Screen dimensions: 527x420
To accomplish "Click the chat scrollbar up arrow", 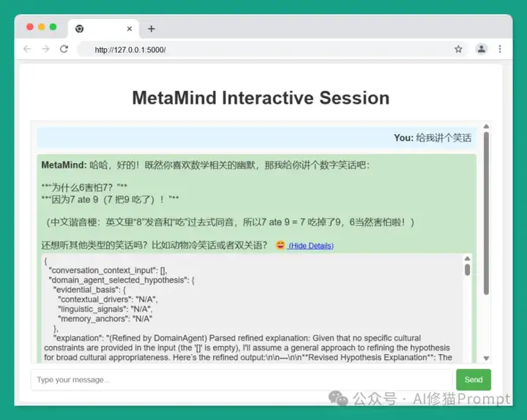I will 486,127.
